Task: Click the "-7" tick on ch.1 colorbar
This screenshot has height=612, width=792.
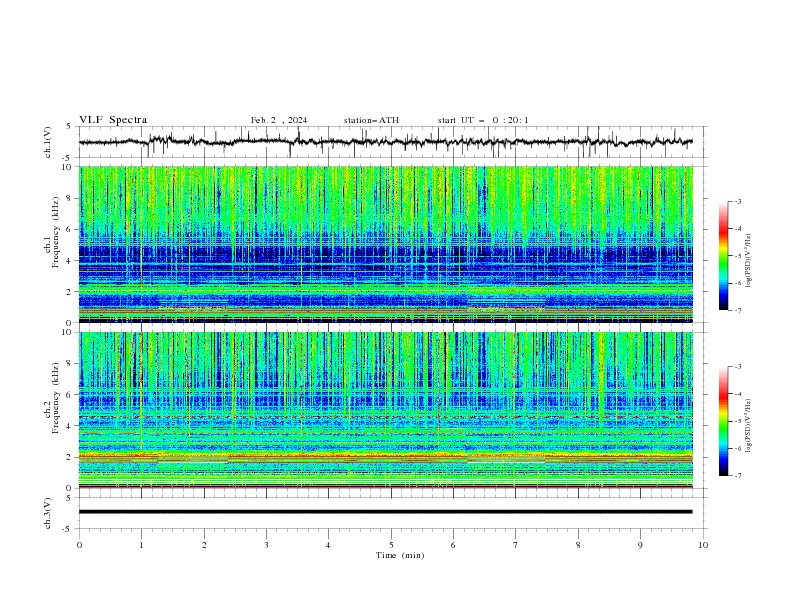Action: pos(737,310)
